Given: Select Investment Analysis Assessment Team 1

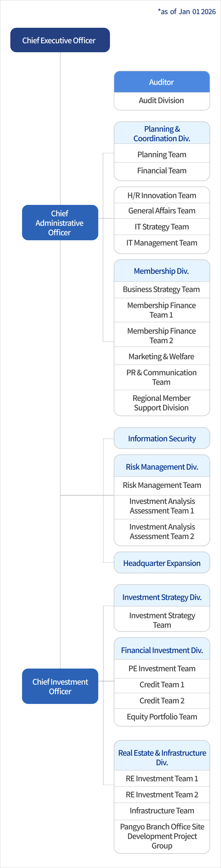Looking at the screenshot, I should click(162, 506).
